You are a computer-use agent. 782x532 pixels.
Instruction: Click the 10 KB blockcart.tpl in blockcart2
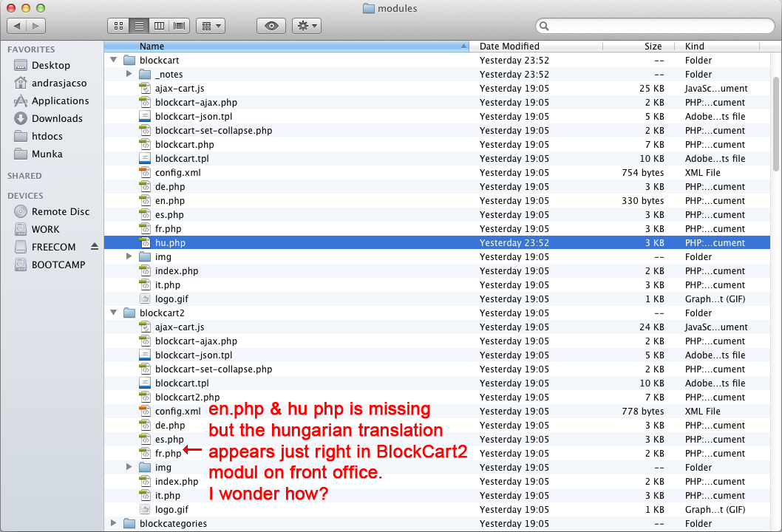click(437, 383)
